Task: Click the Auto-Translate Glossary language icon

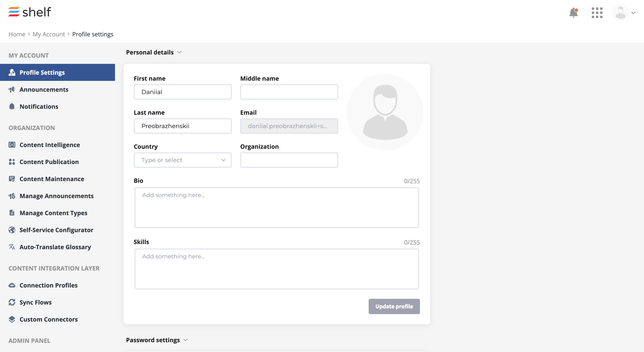Action: [x=12, y=247]
